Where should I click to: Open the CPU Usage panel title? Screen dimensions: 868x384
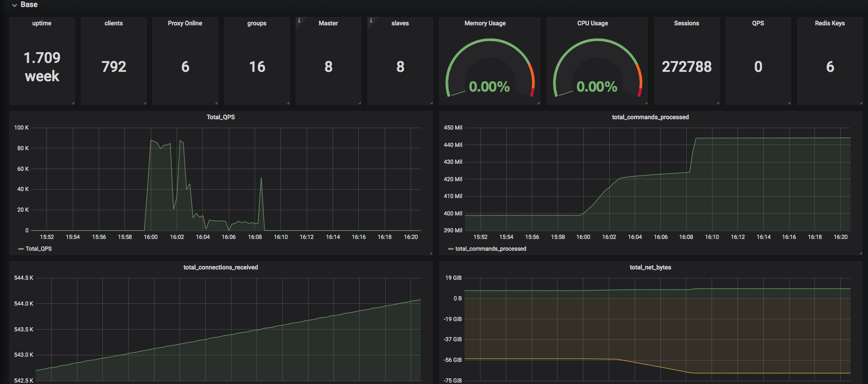pos(593,23)
